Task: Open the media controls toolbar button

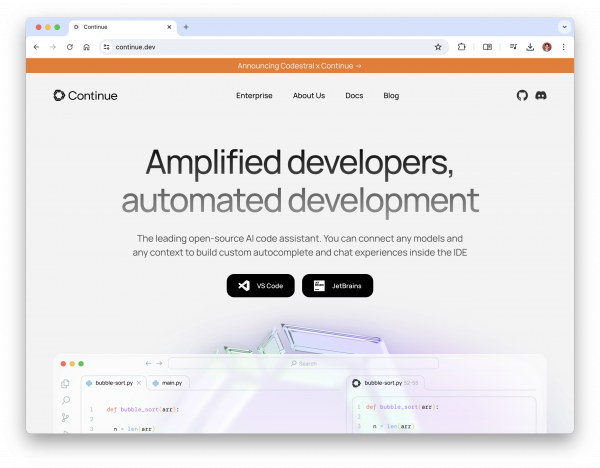Action: (x=513, y=47)
